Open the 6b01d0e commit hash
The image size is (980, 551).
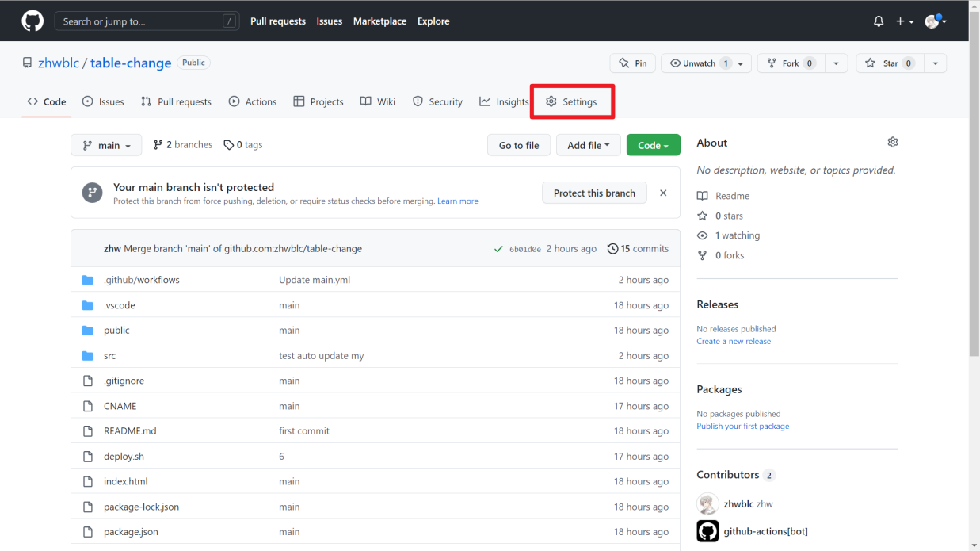click(525, 249)
